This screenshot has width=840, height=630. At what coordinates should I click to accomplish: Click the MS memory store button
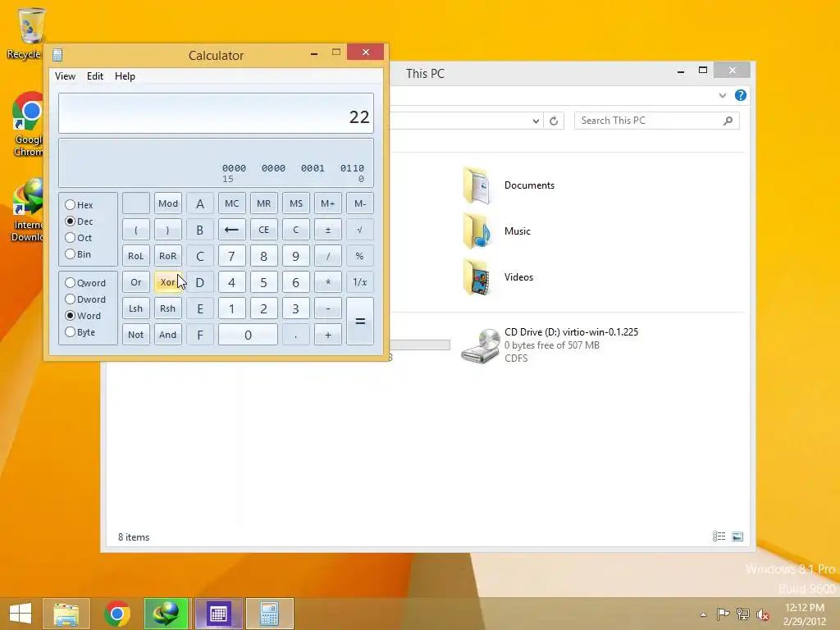295,203
